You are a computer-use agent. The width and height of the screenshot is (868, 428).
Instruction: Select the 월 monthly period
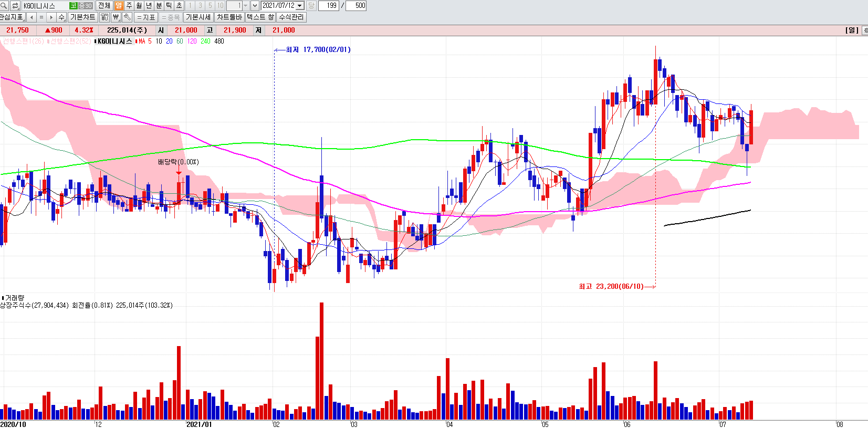139,6
